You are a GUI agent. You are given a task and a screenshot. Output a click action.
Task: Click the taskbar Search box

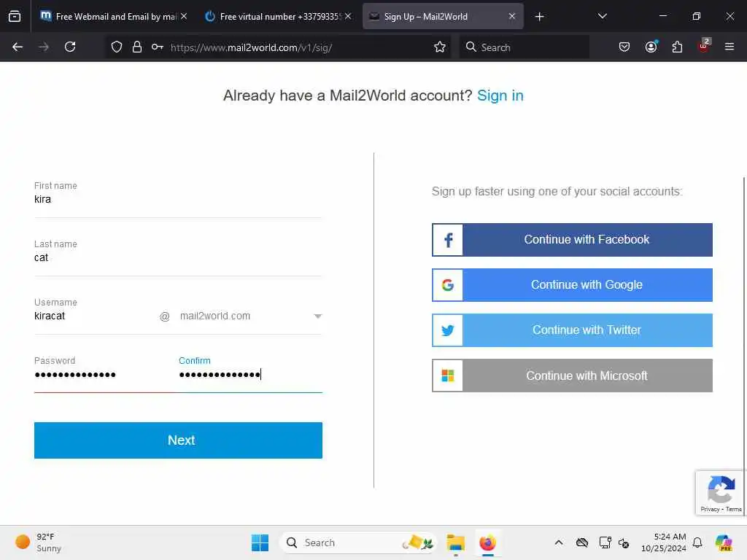click(358, 542)
